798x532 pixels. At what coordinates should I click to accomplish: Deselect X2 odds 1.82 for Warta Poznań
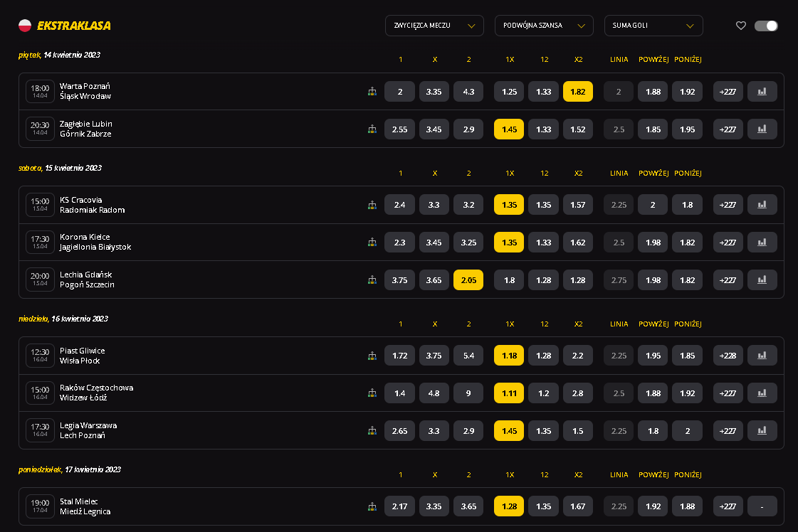(577, 92)
